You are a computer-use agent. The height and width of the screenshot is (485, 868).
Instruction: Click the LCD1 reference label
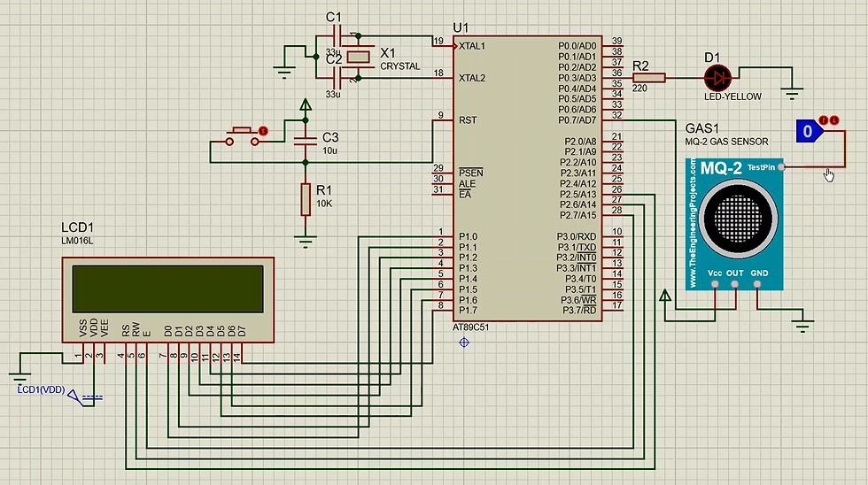coord(78,227)
